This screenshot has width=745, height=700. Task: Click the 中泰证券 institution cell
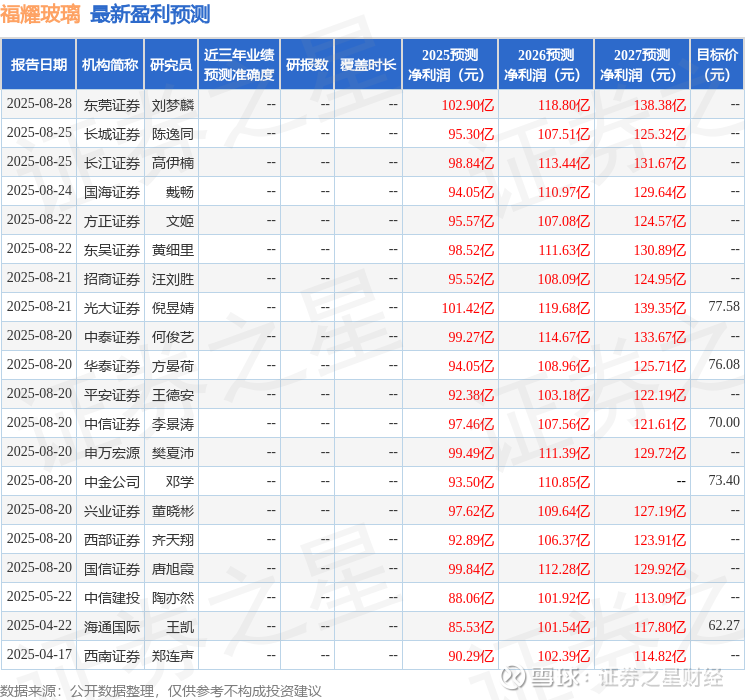112,337
